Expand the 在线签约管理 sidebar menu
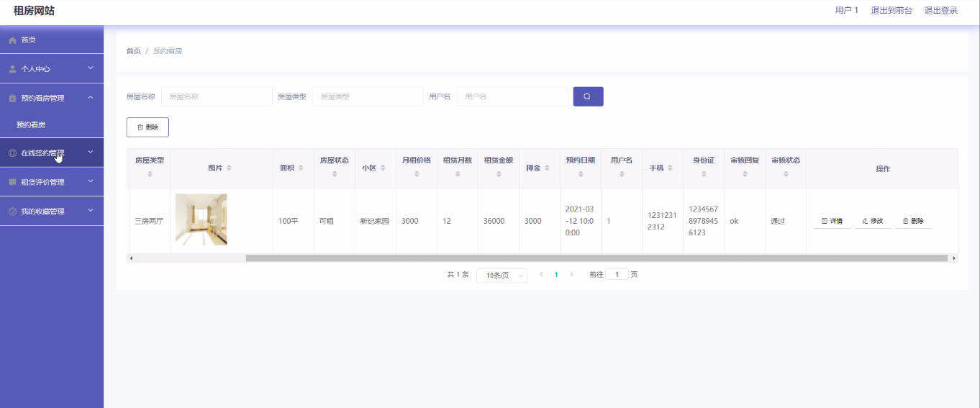This screenshot has width=980, height=408. click(52, 153)
